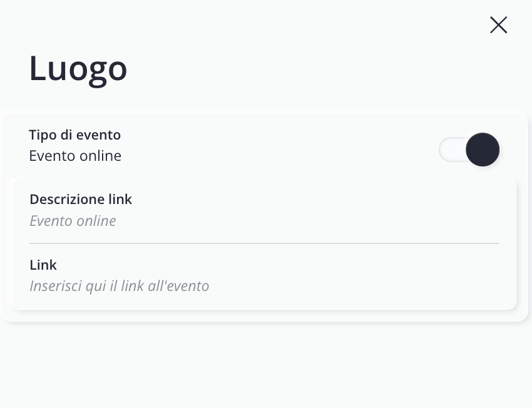Disable the Evento online switch

pos(469,150)
